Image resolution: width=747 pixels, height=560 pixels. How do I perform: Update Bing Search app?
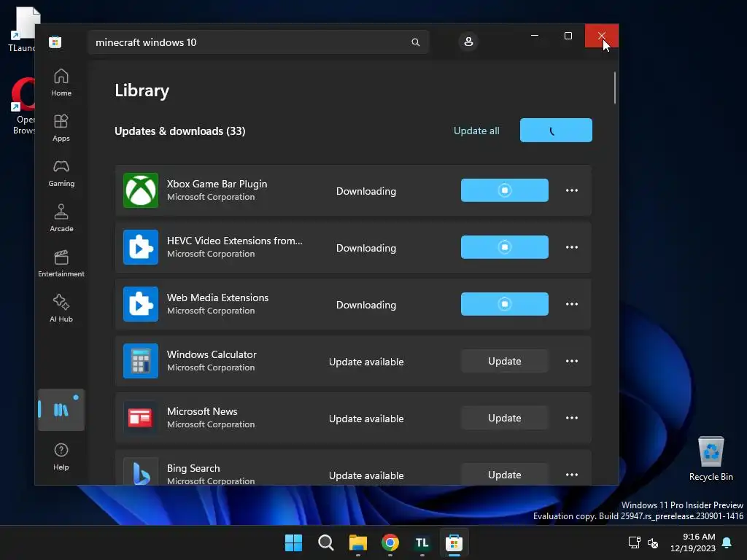[x=505, y=474]
